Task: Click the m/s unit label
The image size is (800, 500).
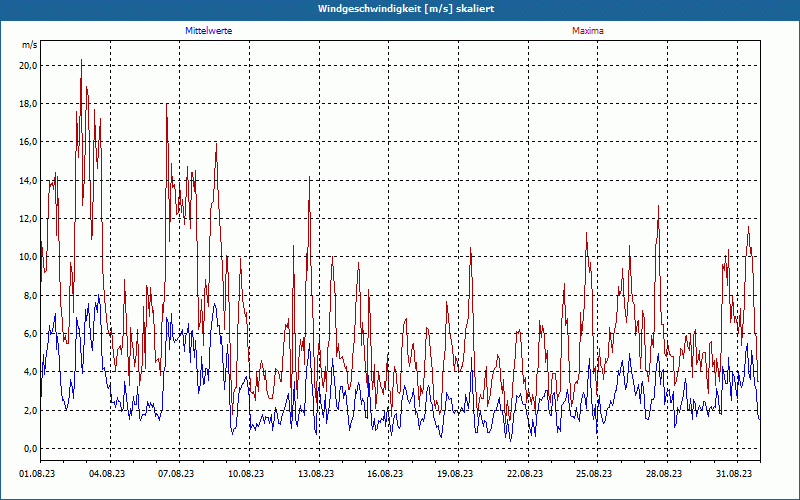Action: (x=30, y=45)
